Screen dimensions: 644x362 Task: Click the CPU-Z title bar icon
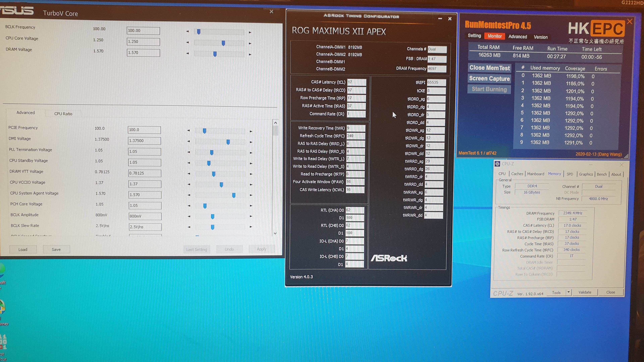coord(497,164)
